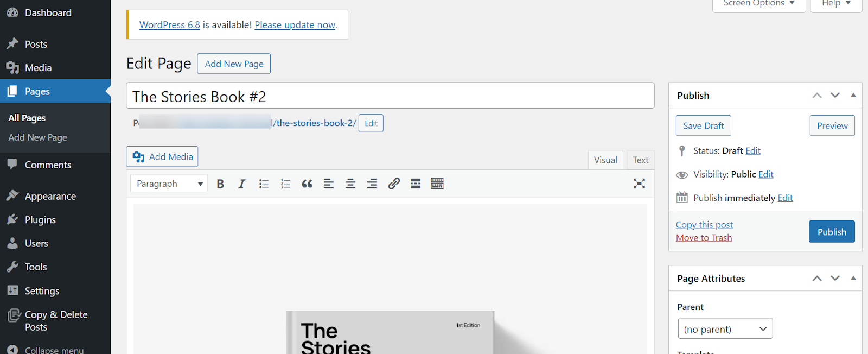Click the Tools wrench icon
The width and height of the screenshot is (868, 354).
coord(12,267)
